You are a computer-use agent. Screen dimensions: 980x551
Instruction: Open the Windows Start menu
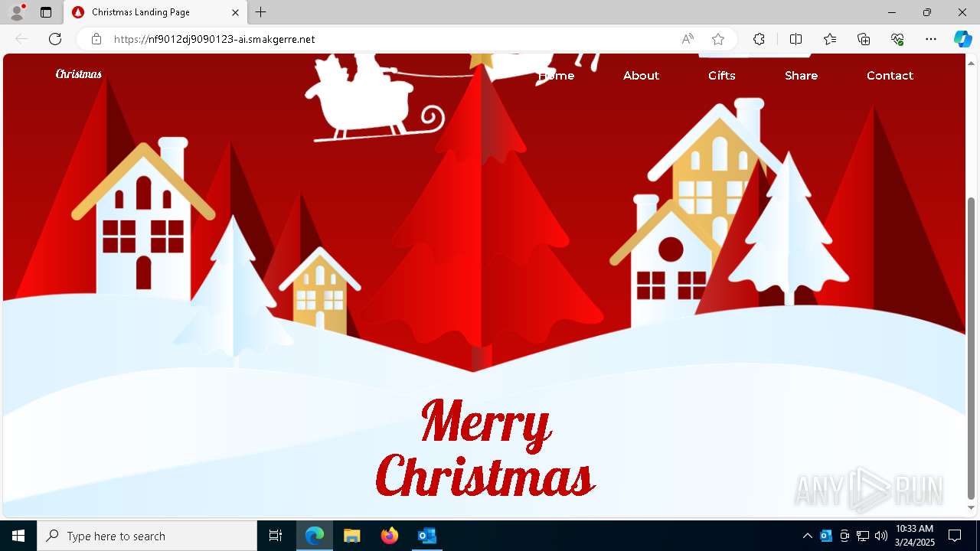pos(18,536)
